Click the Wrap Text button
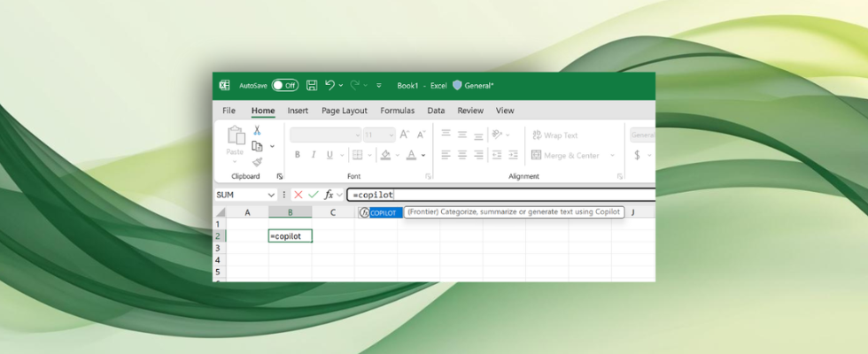This screenshot has height=354, width=868. pyautogui.click(x=554, y=135)
